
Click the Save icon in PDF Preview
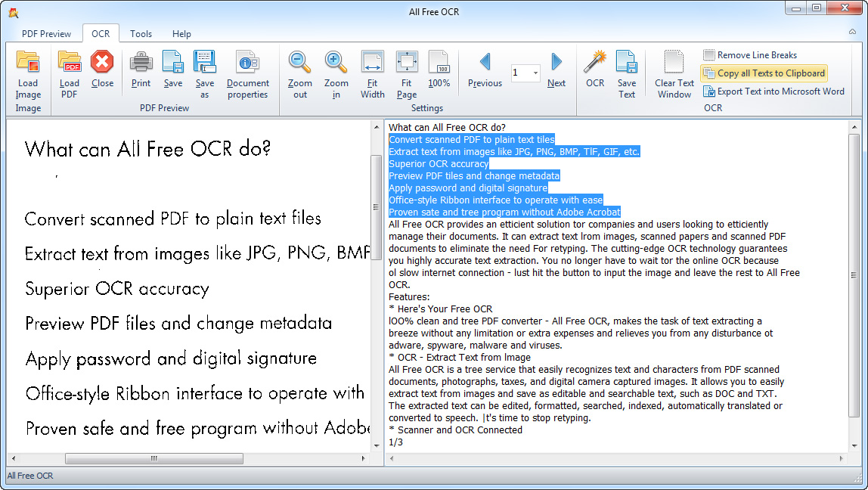coord(172,61)
